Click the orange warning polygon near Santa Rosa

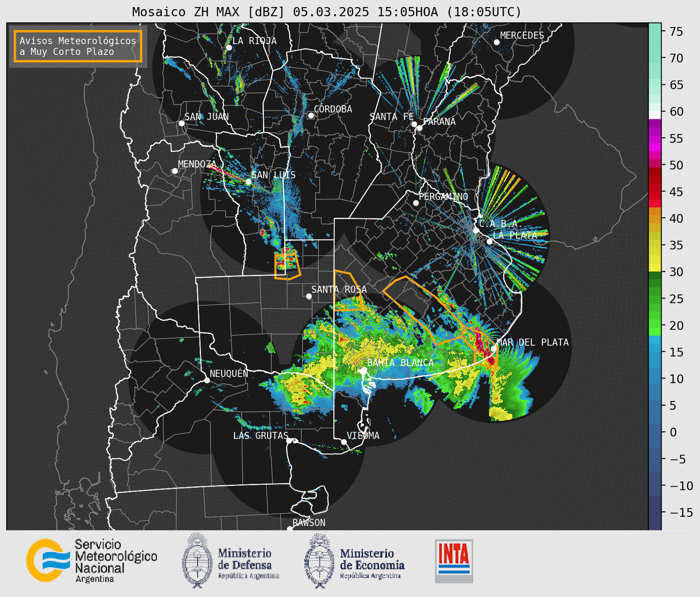(x=348, y=290)
